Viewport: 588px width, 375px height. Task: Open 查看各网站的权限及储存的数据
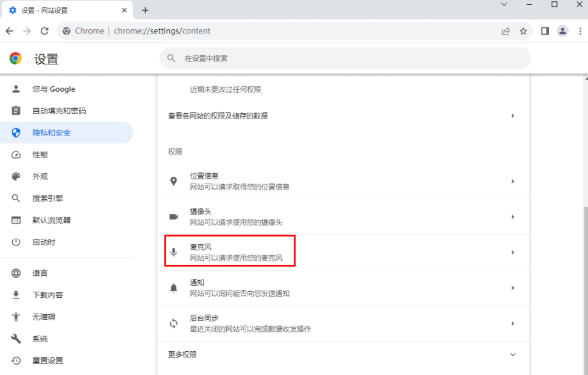pos(343,115)
